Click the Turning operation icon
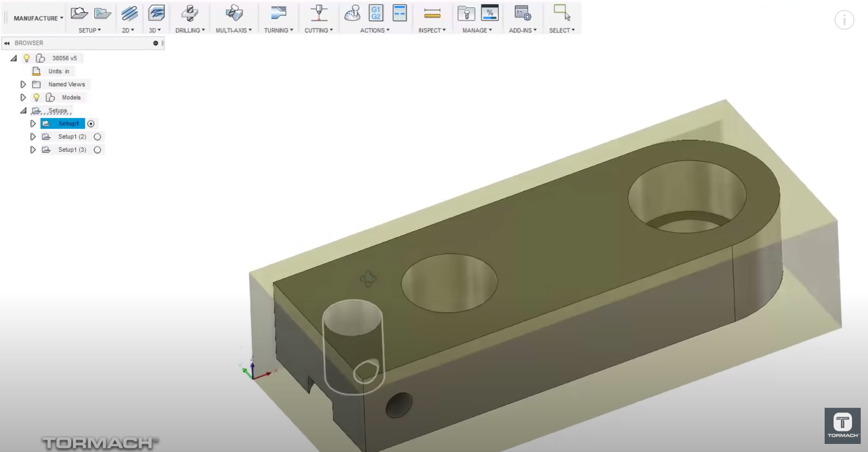Image resolution: width=868 pixels, height=452 pixels. click(278, 13)
